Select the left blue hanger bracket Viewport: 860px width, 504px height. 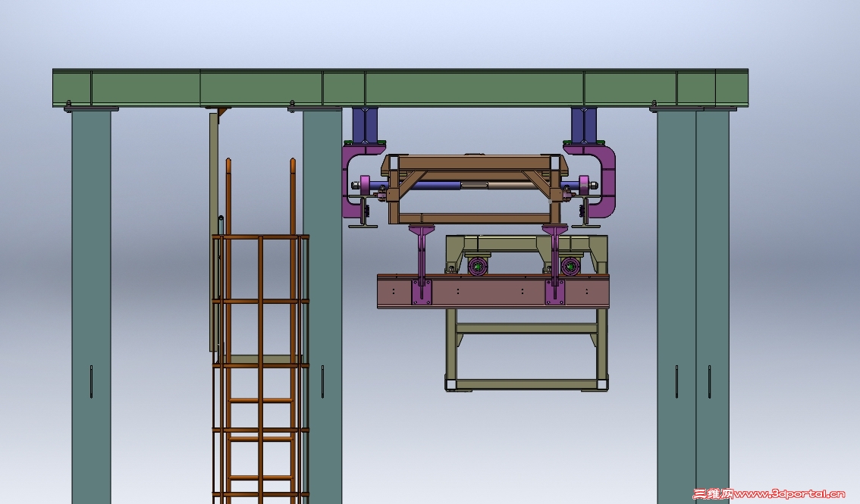366,125
